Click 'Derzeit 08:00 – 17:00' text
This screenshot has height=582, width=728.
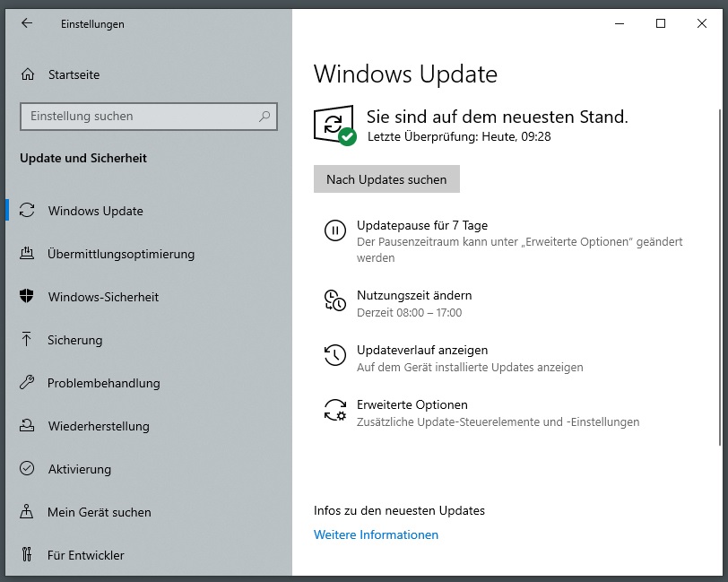pyautogui.click(x=409, y=313)
